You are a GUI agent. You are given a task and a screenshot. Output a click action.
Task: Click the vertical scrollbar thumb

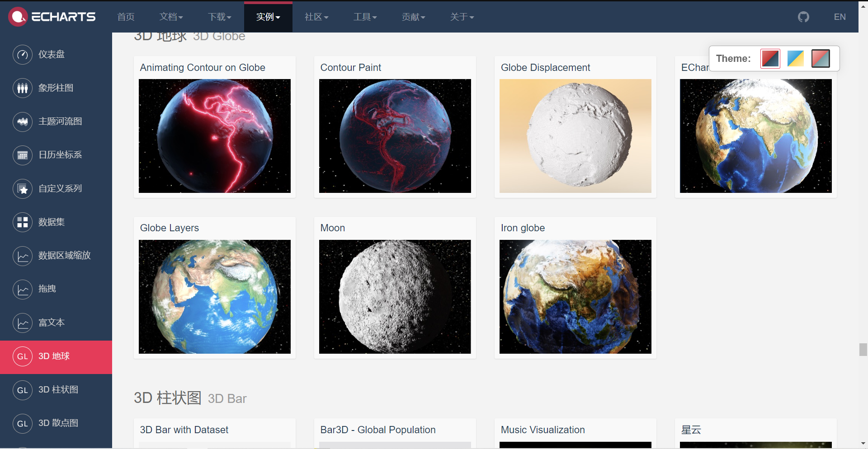[863, 350]
